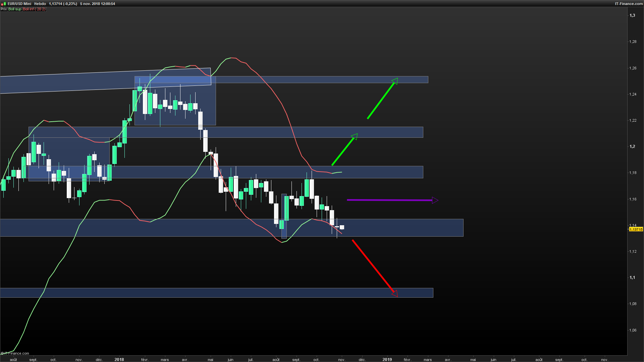Click the IT-Finance.com copyright text at bottom left
This screenshot has width=644, height=362.
click(15, 353)
